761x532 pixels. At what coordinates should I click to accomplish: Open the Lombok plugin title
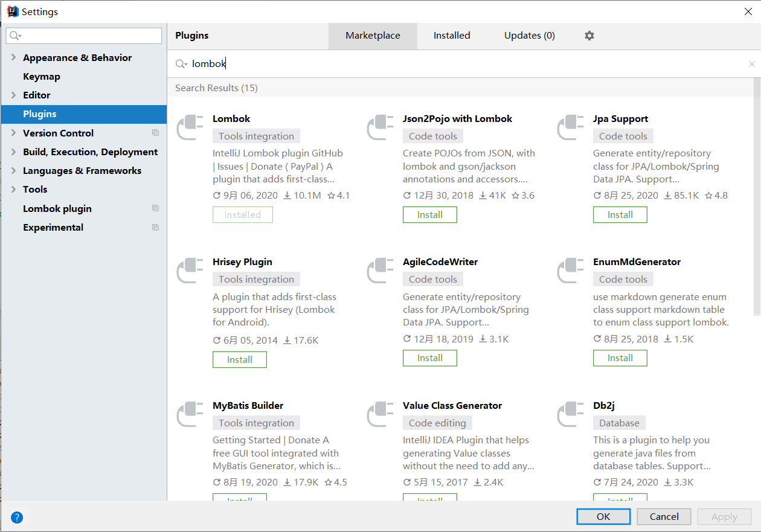[x=231, y=119]
